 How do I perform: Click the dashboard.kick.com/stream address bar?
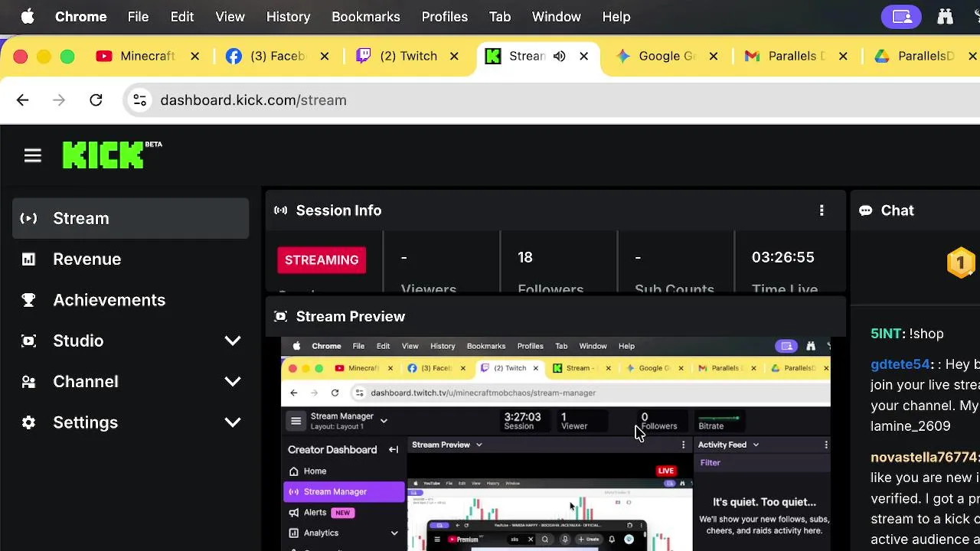tap(551, 100)
